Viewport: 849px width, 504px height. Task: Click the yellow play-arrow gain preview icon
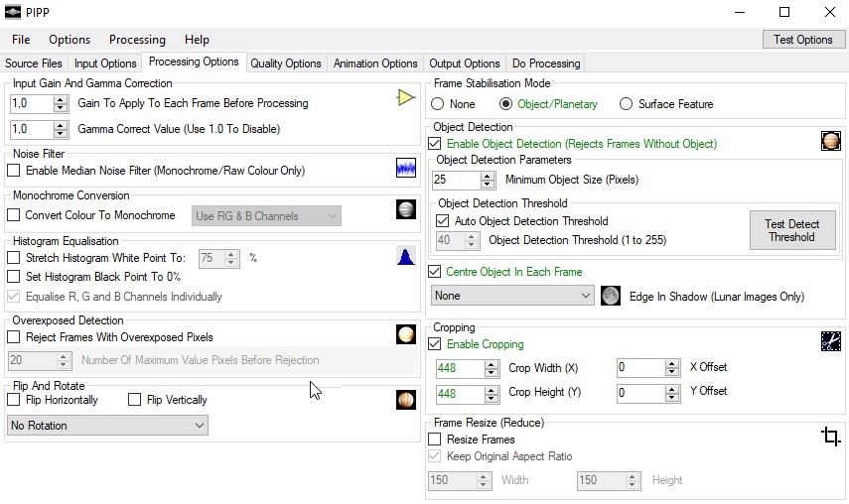pyautogui.click(x=405, y=97)
